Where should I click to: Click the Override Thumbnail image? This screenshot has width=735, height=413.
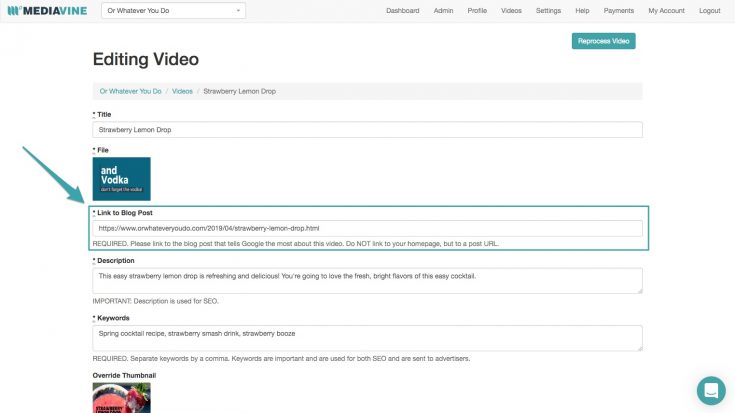[121, 398]
